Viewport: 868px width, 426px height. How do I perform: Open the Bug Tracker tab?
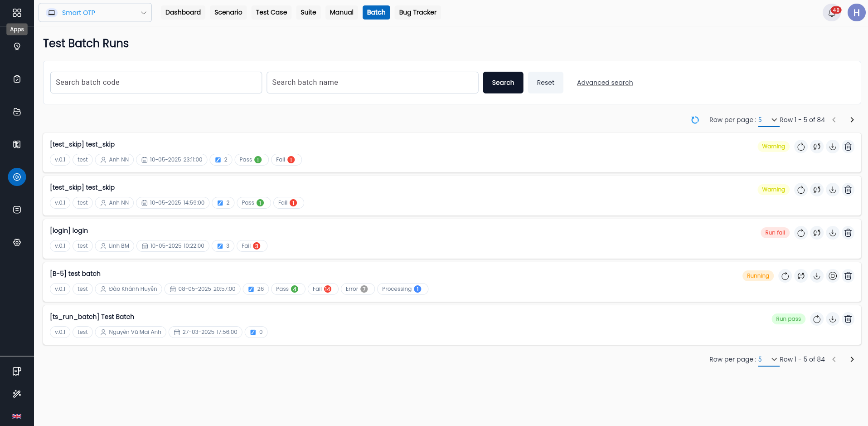[x=418, y=12]
